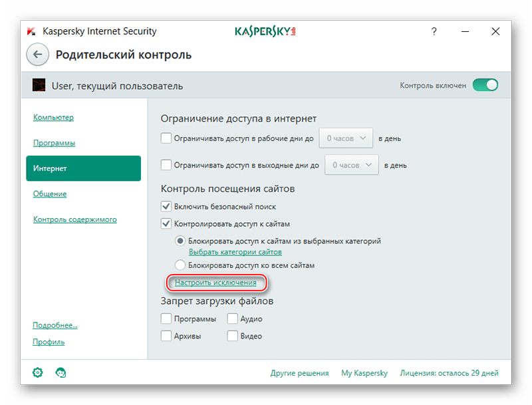Switch to the 'Общение' section
This screenshot has width=532, height=405.
pyautogui.click(x=50, y=194)
